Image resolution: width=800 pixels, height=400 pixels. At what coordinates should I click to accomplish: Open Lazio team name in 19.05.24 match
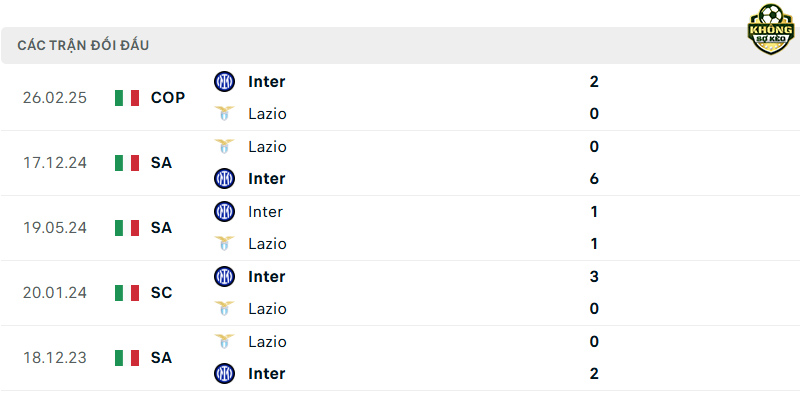(267, 244)
